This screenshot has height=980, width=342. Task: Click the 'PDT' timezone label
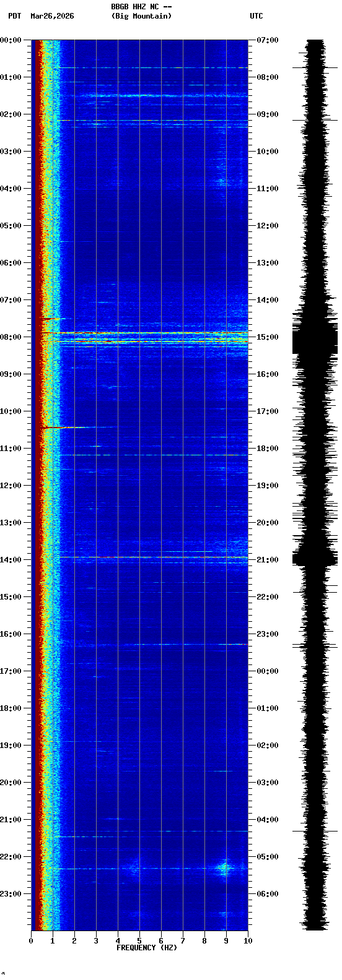point(14,16)
